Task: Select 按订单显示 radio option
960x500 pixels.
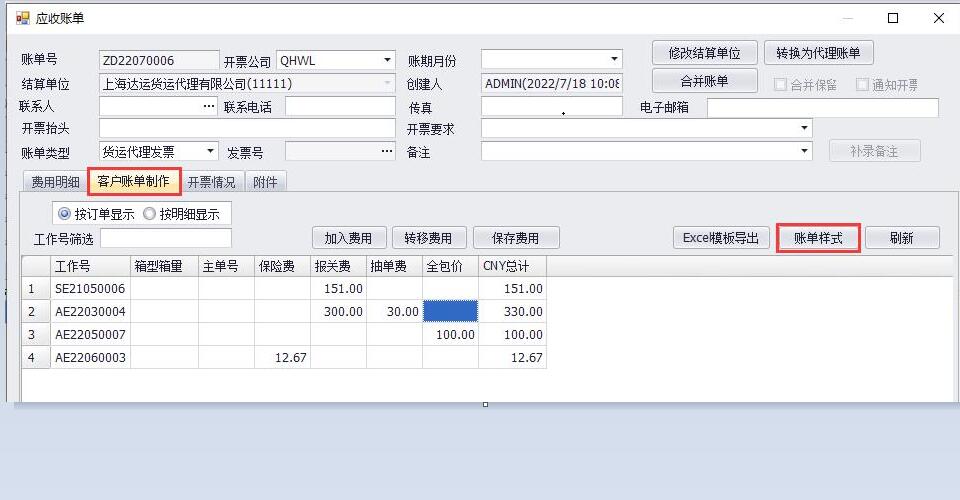Action: pyautogui.click(x=66, y=213)
